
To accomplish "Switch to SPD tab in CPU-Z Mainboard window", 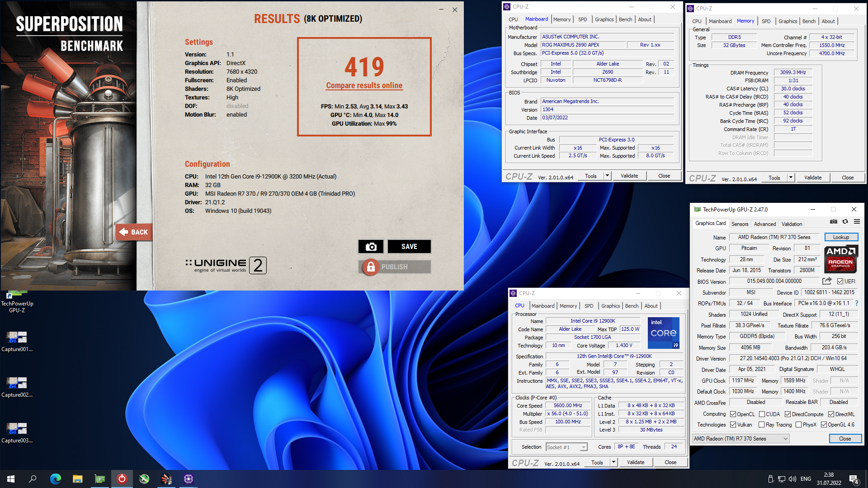I will [x=582, y=19].
